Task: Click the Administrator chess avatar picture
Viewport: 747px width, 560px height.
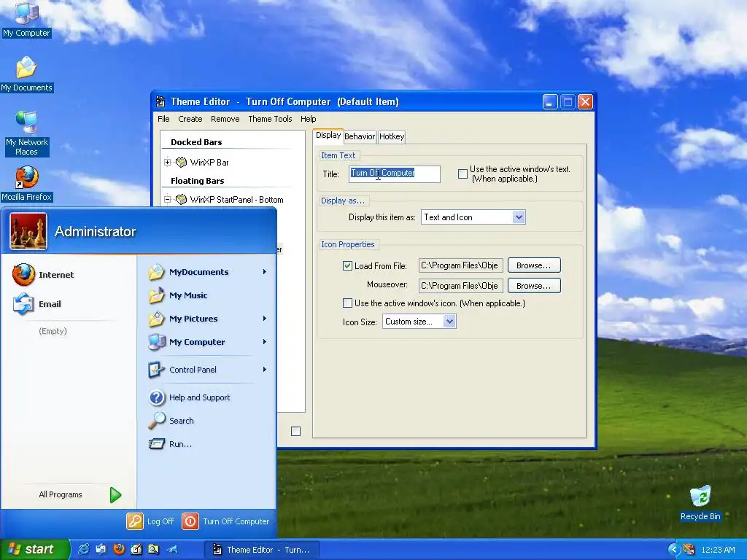Action: coord(28,231)
